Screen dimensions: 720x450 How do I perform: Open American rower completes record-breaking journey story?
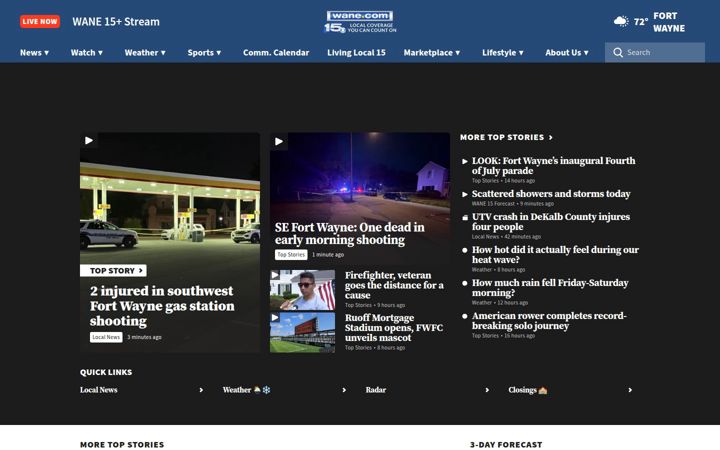[x=549, y=321]
